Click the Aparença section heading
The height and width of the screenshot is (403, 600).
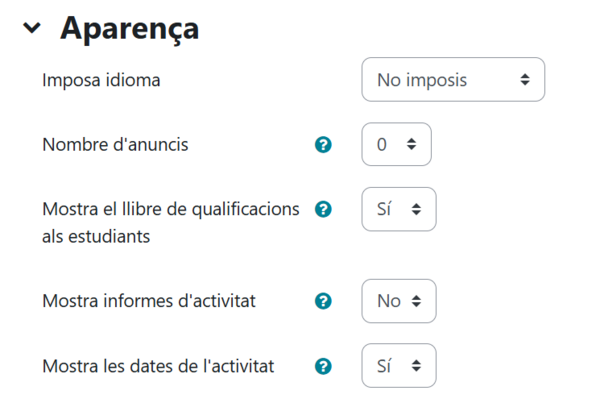point(129,29)
